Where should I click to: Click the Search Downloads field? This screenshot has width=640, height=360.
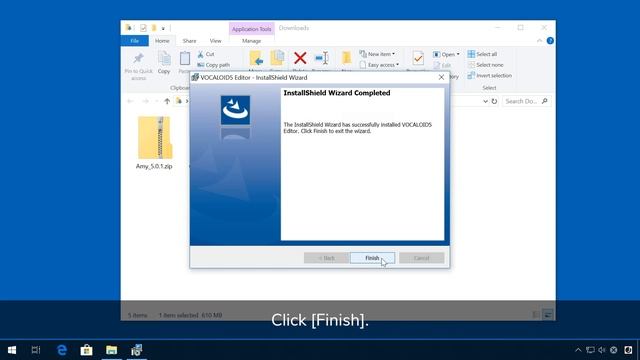(x=526, y=101)
